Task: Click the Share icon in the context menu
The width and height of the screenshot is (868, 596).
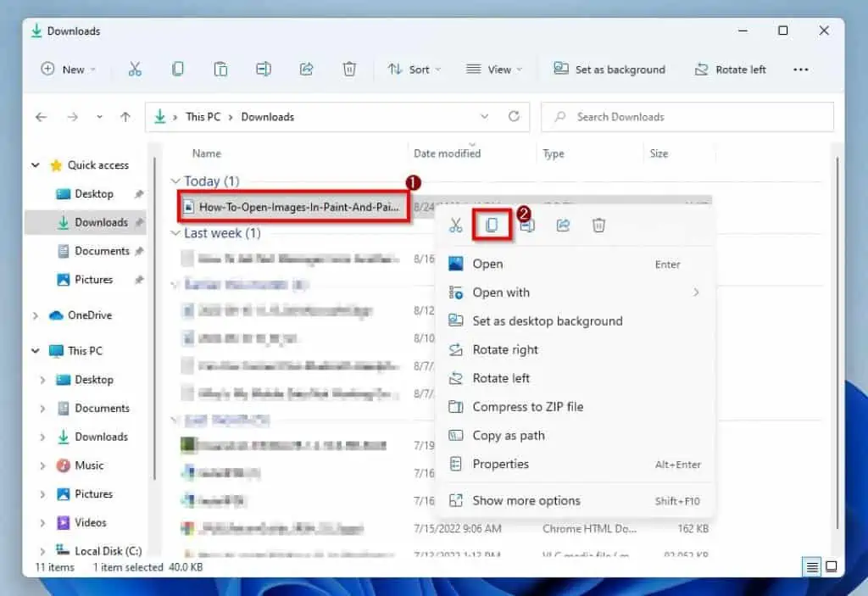Action: pos(563,225)
